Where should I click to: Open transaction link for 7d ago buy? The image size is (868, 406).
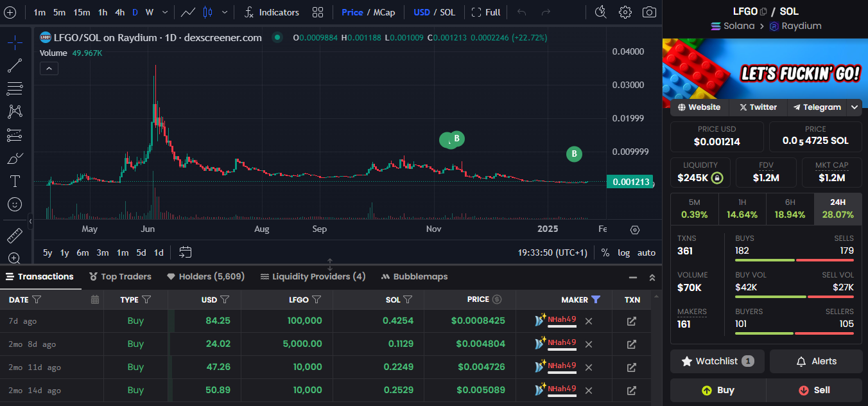click(632, 321)
